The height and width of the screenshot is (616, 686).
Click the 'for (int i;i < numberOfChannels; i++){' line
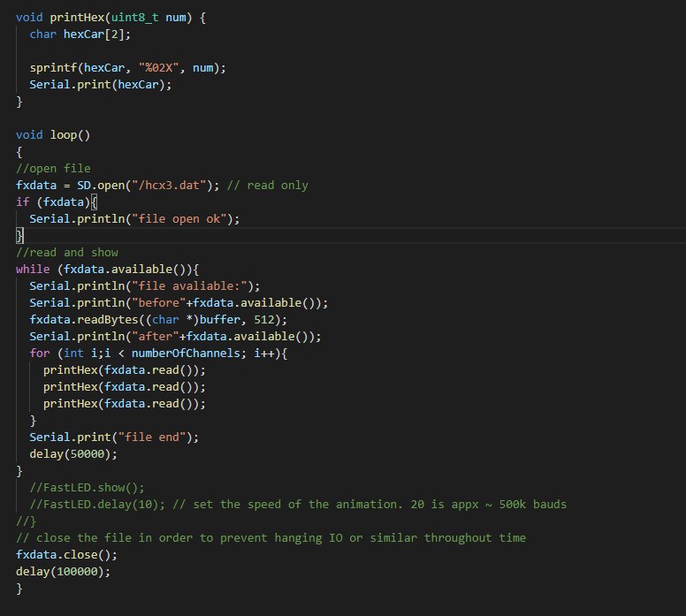point(158,353)
